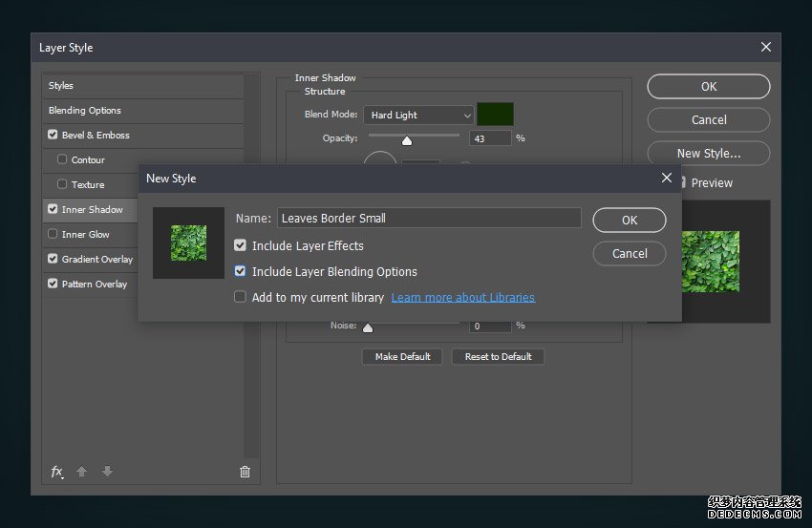Viewport: 812px width, 528px height.
Task: Open the fx add effect menu
Action: tap(57, 472)
